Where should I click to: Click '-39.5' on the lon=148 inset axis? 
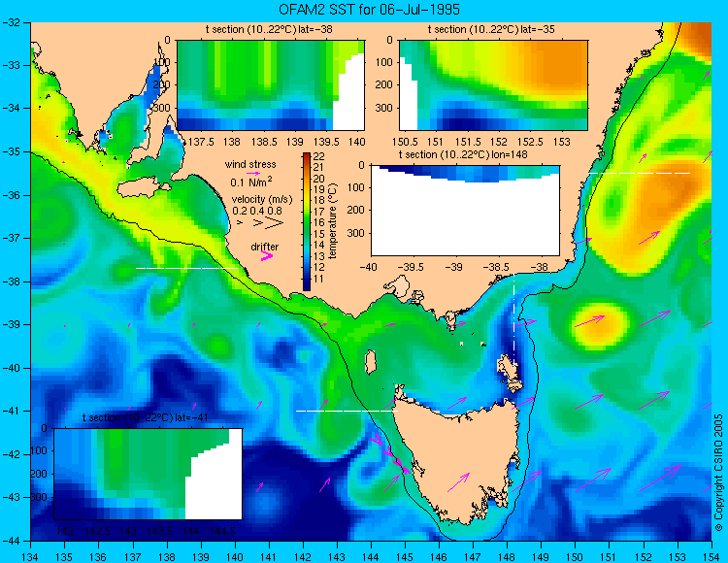click(412, 267)
